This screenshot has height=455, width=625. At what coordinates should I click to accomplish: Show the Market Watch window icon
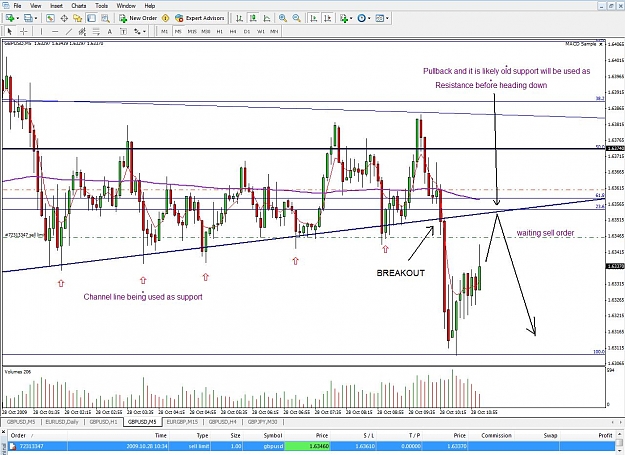(50, 18)
